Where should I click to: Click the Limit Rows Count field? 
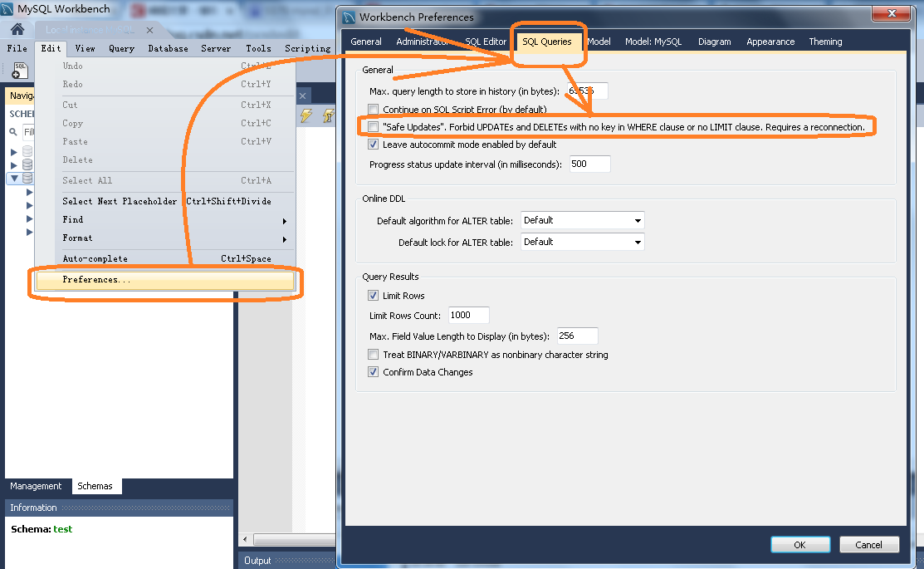click(468, 316)
